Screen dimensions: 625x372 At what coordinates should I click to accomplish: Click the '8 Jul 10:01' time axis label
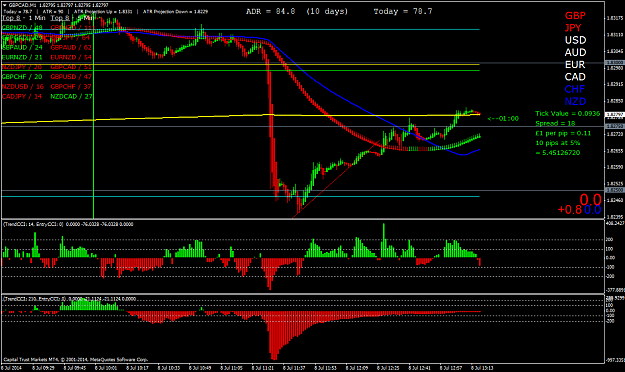coord(106,368)
